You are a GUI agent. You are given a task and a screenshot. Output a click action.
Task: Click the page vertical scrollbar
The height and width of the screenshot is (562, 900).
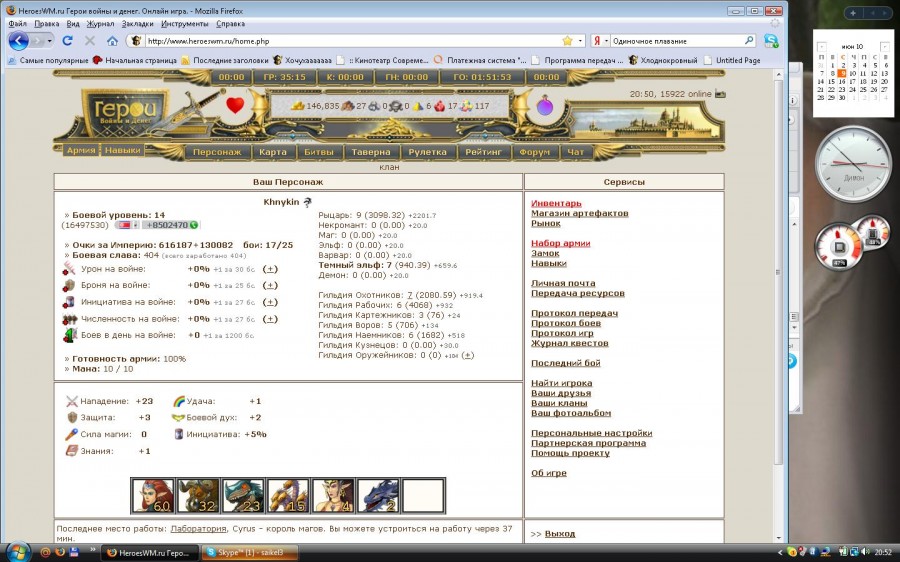coord(779,307)
